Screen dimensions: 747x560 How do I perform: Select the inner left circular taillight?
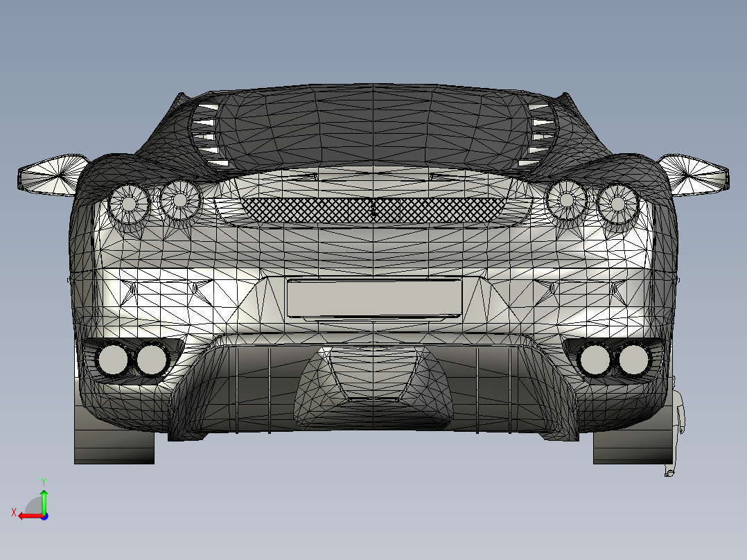[180, 201]
